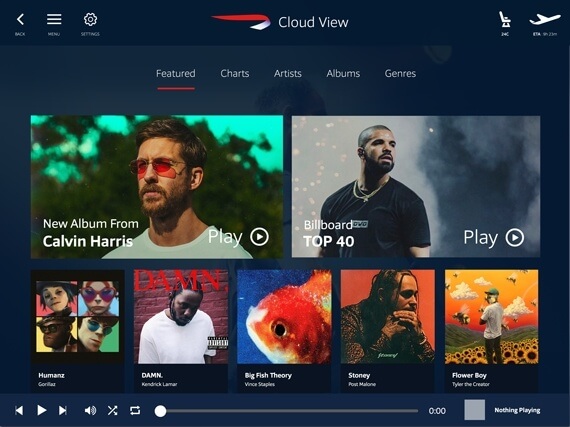Open the hamburger Menu
The height and width of the screenshot is (427, 570).
pyautogui.click(x=54, y=19)
